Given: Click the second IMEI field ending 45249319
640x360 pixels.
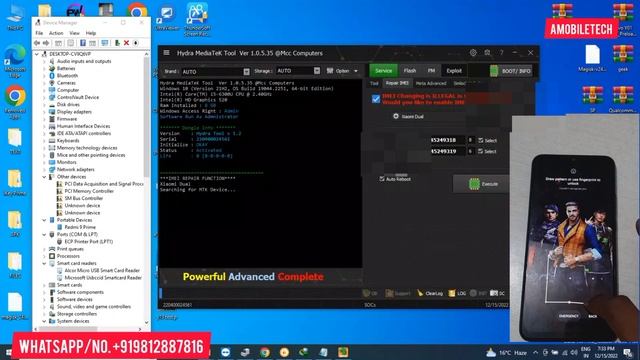Looking at the screenshot, I should [x=447, y=151].
